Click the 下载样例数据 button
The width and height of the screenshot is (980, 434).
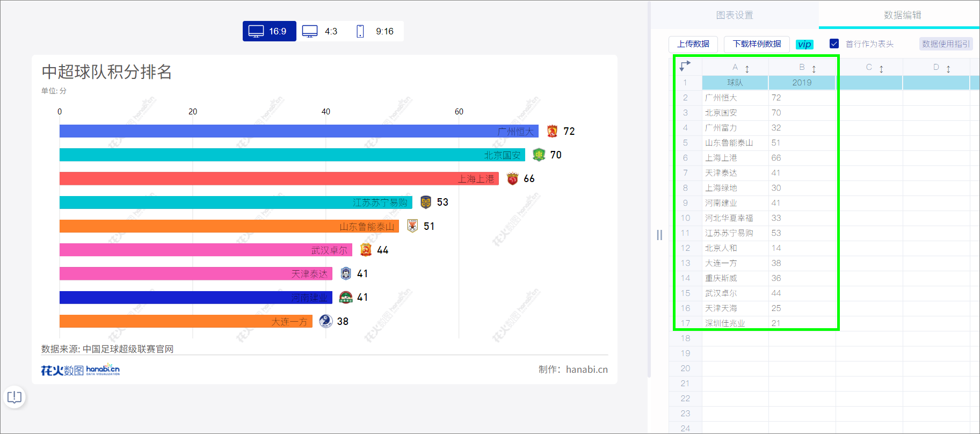(757, 44)
